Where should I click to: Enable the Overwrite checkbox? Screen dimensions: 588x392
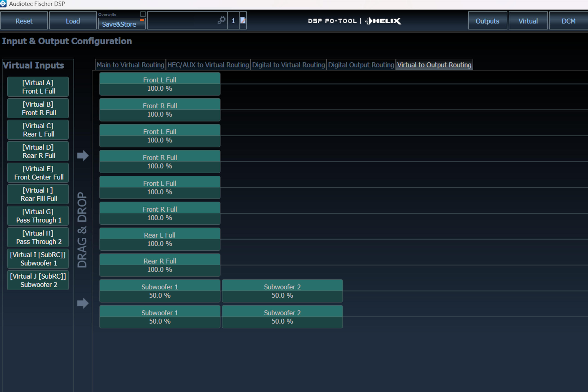(143, 14)
